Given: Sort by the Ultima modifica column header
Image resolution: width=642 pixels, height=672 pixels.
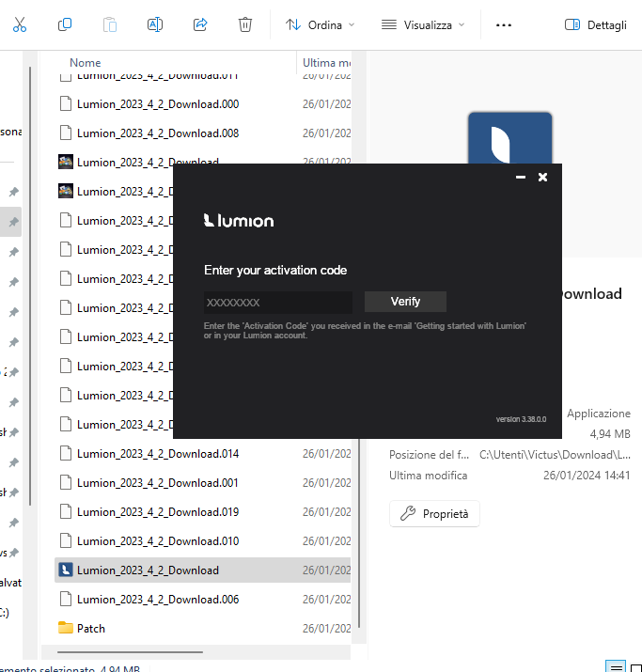Looking at the screenshot, I should [326, 63].
